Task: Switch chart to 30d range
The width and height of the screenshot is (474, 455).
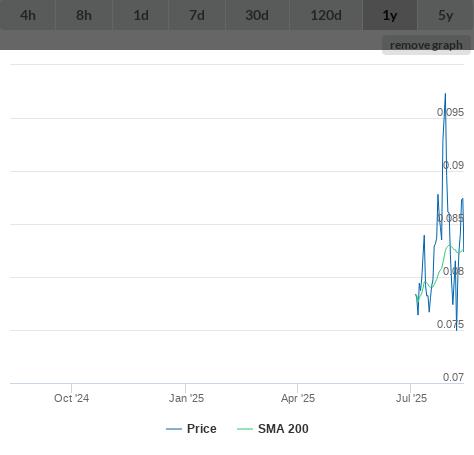Action: pos(257,15)
